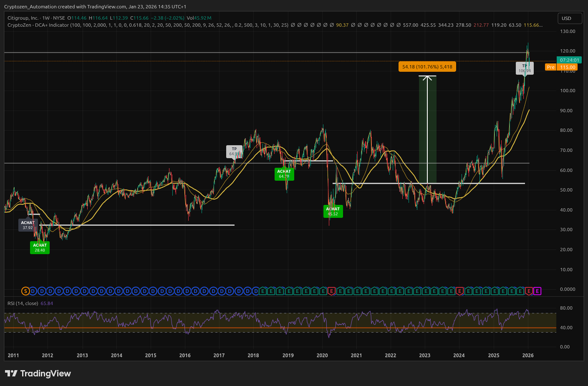Image resolution: width=588 pixels, height=386 pixels.
Task: Click the green ACHAT 64.79 label
Action: (284, 174)
